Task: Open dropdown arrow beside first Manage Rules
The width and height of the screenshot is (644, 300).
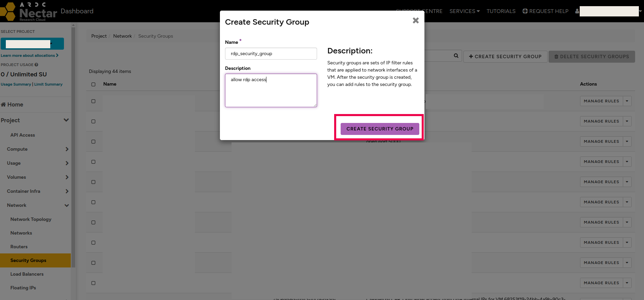Action: coord(627,101)
